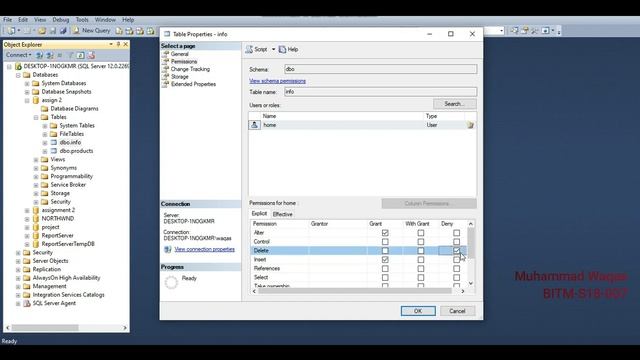Click the user icon beside home row

255,125
